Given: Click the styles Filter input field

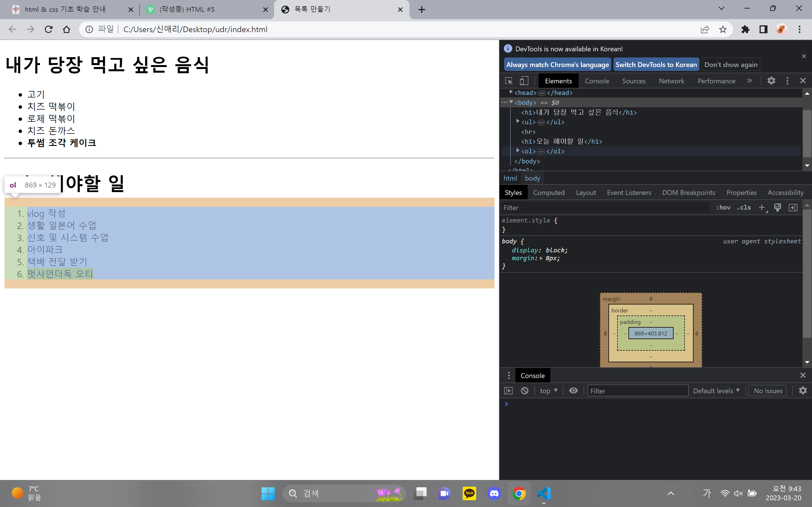Looking at the screenshot, I should [604, 208].
